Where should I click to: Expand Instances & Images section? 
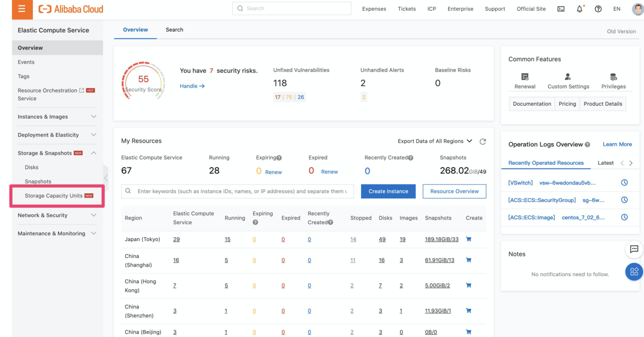coord(93,116)
